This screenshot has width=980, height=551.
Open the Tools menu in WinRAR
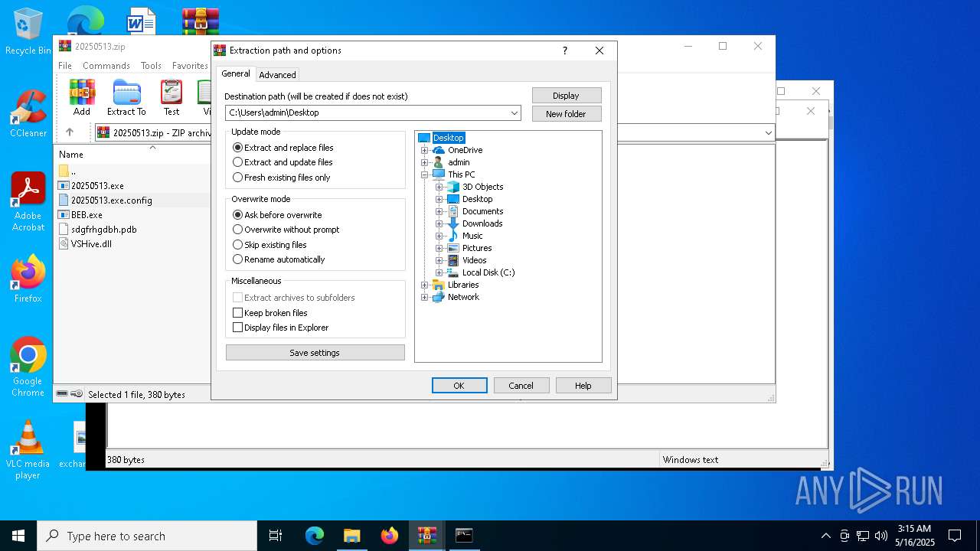point(151,66)
